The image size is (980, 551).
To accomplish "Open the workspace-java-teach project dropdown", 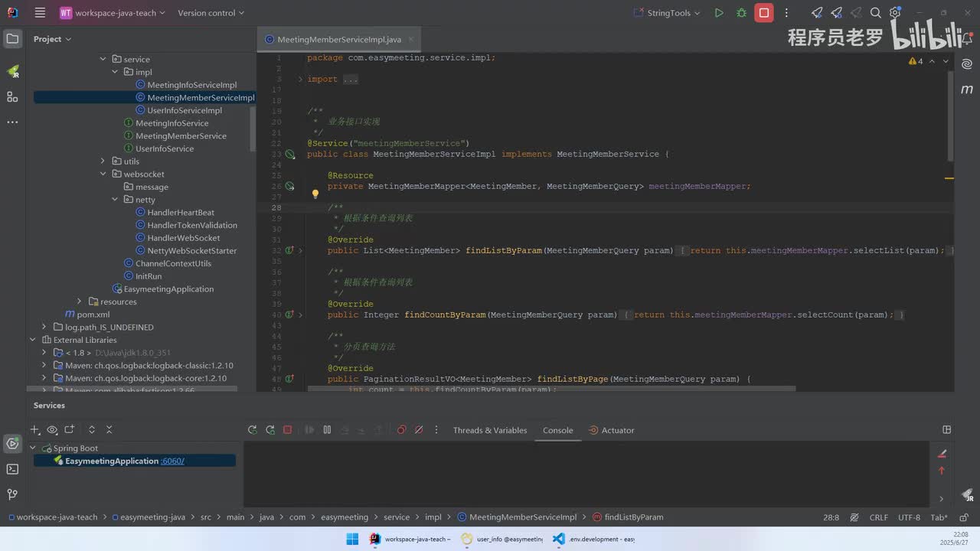I will click(113, 13).
